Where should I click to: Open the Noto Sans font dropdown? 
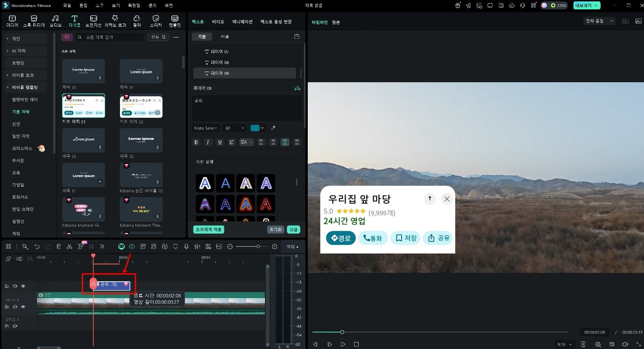pyautogui.click(x=205, y=128)
